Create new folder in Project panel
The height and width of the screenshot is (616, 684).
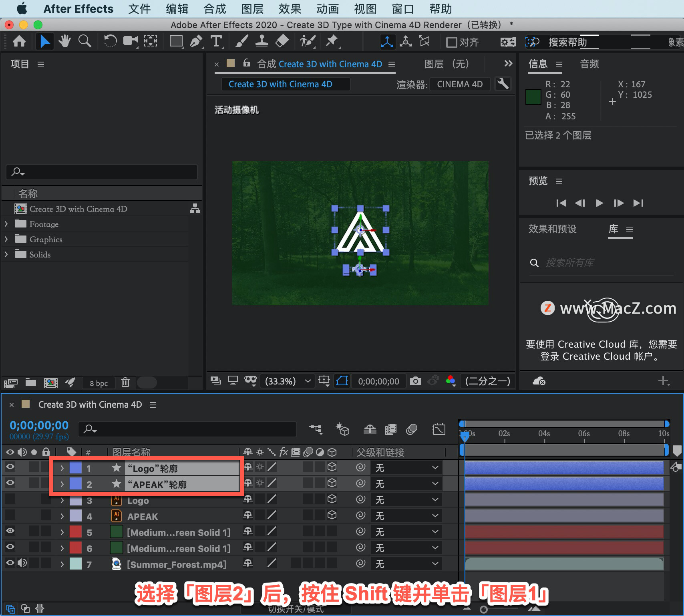pyautogui.click(x=31, y=382)
